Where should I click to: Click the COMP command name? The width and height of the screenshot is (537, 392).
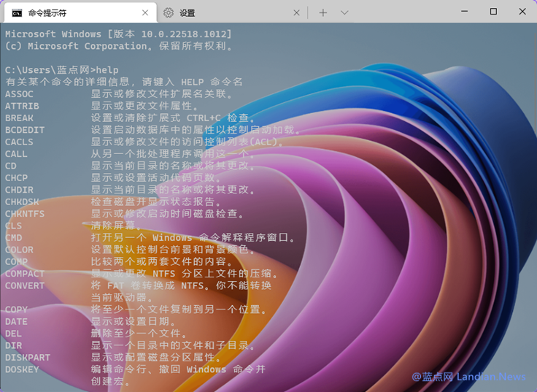pyautogui.click(x=16, y=262)
